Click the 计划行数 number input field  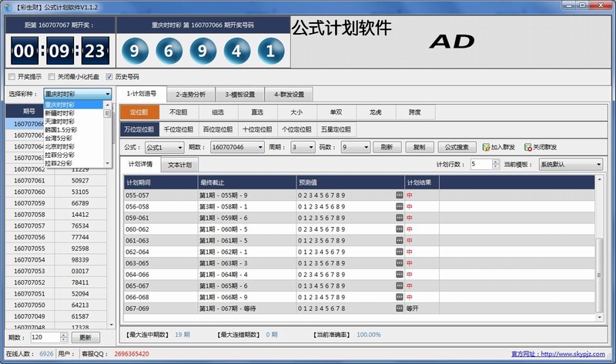click(x=480, y=164)
